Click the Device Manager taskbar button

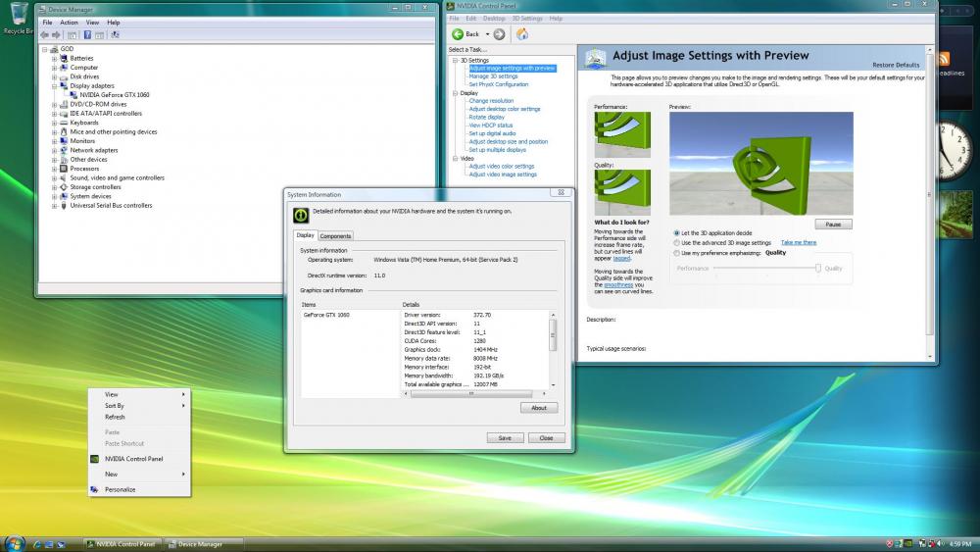204,544
